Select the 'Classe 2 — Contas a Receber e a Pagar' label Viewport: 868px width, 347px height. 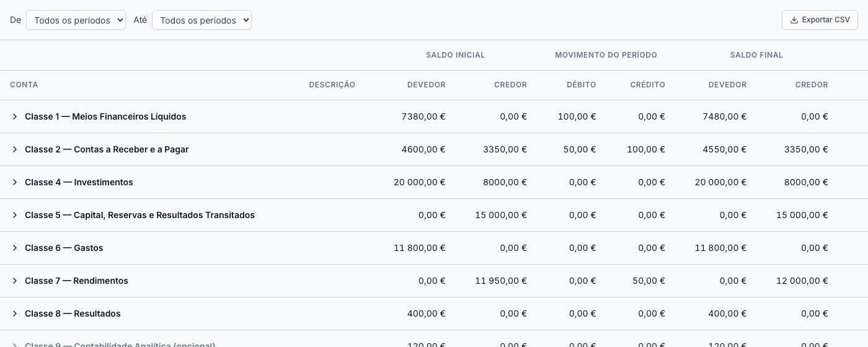[x=107, y=149]
